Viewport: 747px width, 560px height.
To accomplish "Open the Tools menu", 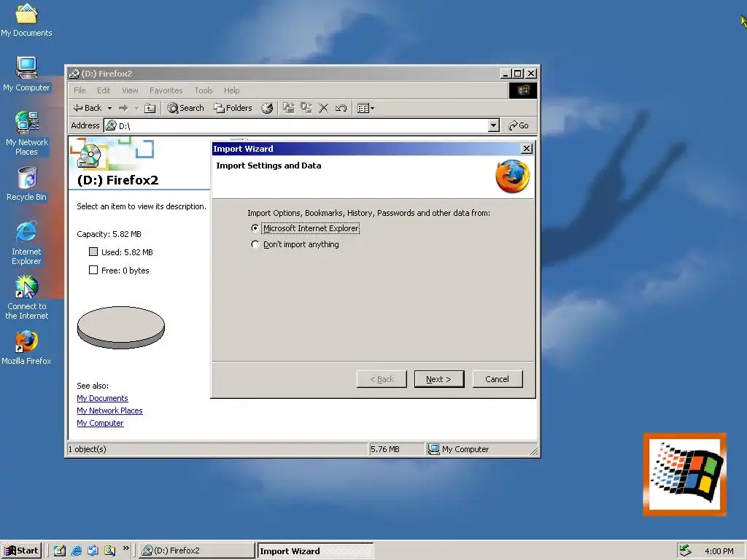I will (204, 90).
